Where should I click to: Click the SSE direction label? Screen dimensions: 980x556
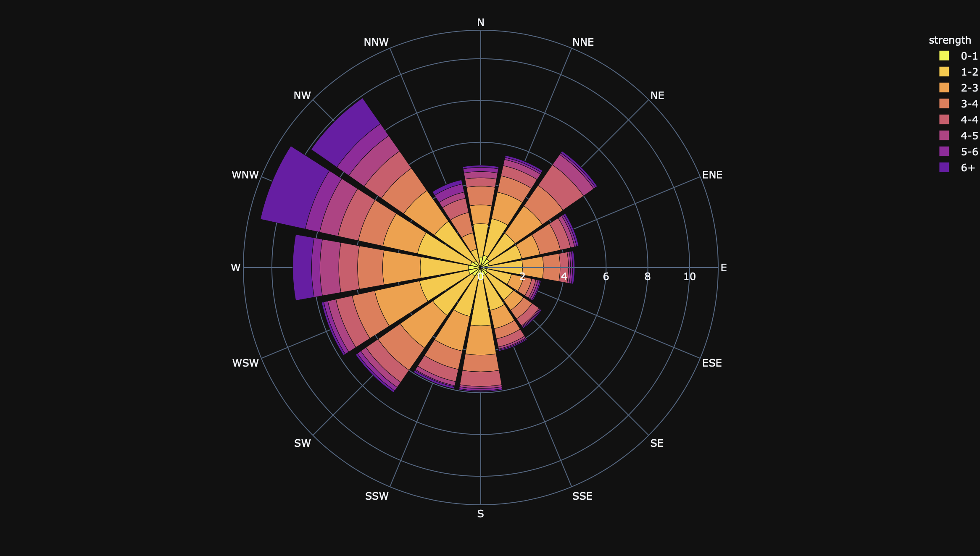[582, 496]
